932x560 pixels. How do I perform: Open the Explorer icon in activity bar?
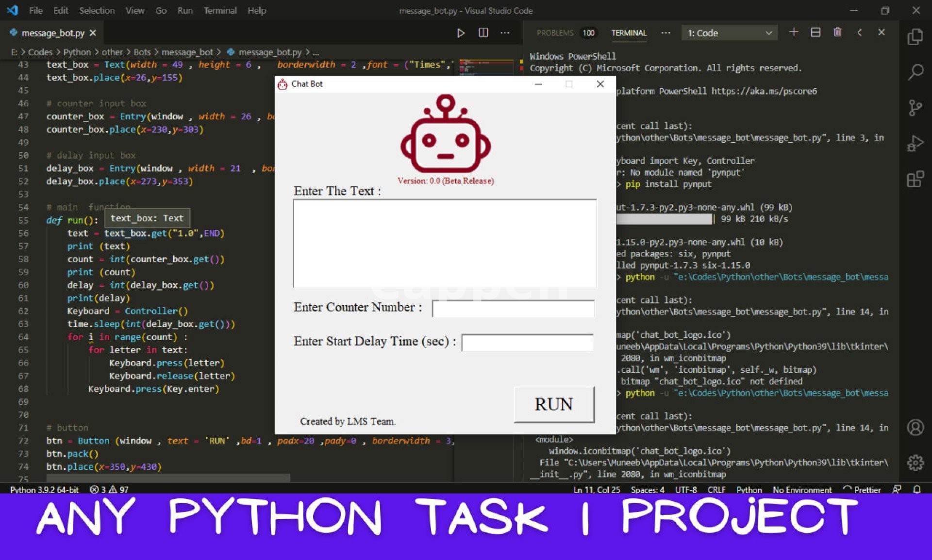tap(915, 37)
